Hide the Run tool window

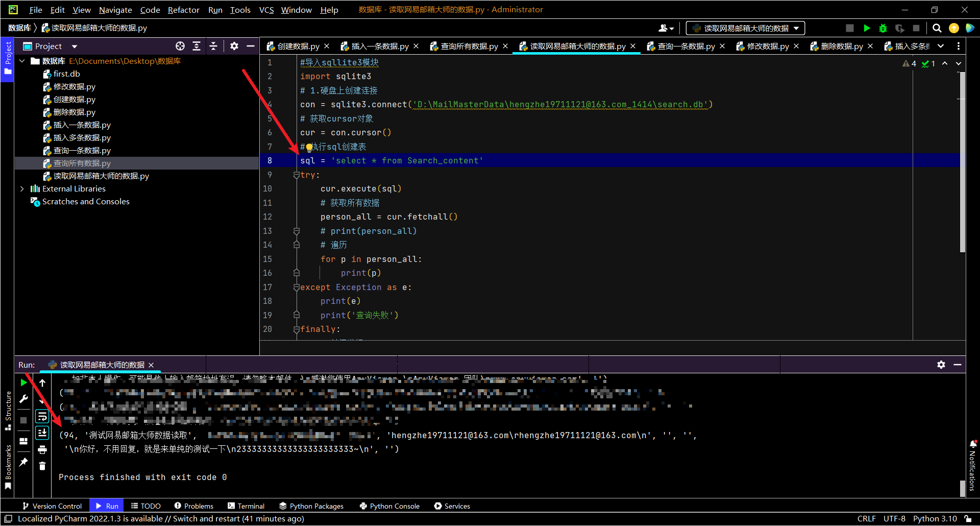(958, 365)
